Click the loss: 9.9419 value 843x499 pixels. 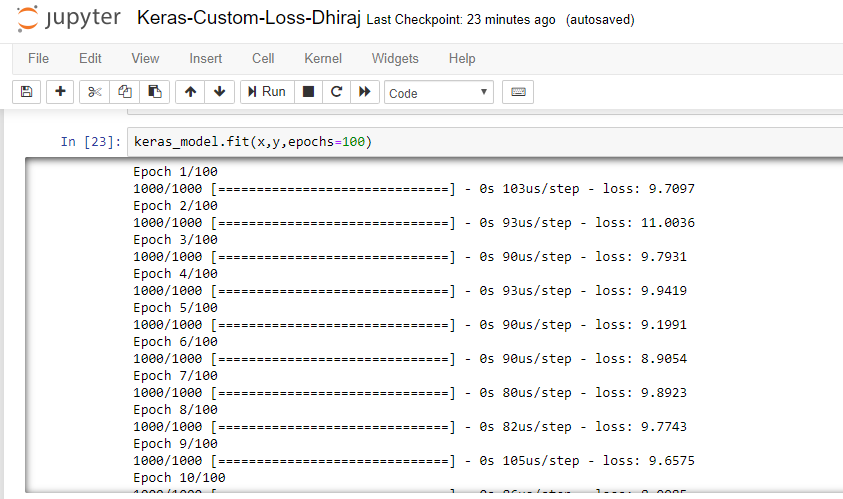pyautogui.click(x=641, y=291)
